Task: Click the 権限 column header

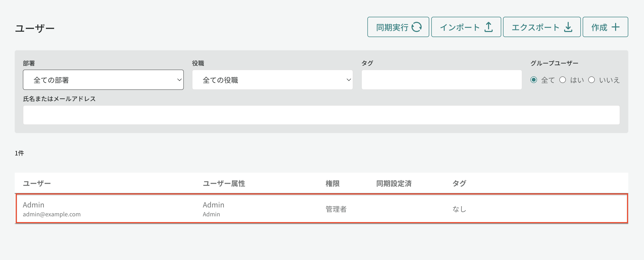Action: (332, 183)
